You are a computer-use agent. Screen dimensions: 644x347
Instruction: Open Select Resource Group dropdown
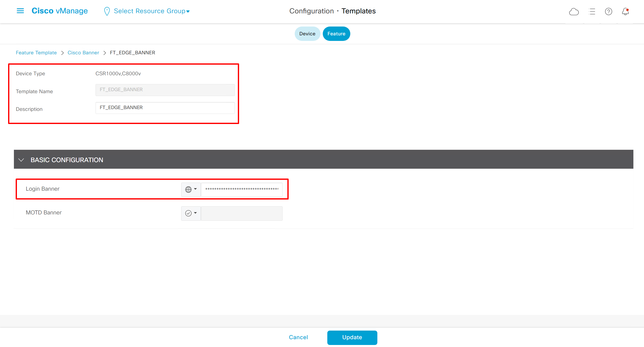point(152,11)
